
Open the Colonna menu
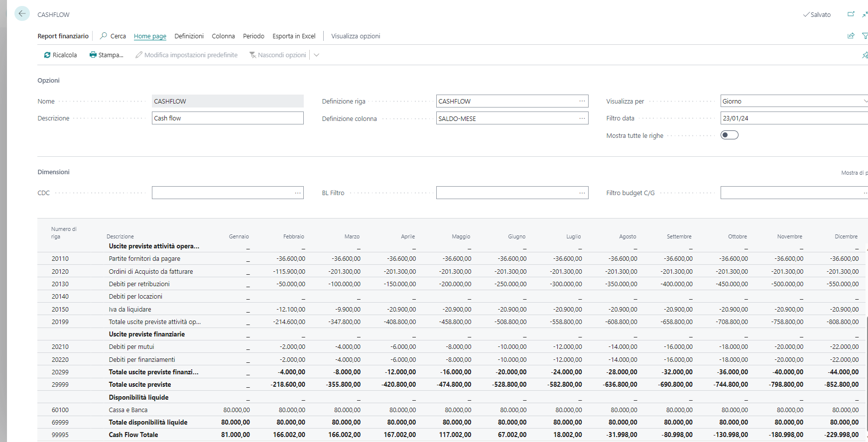223,36
